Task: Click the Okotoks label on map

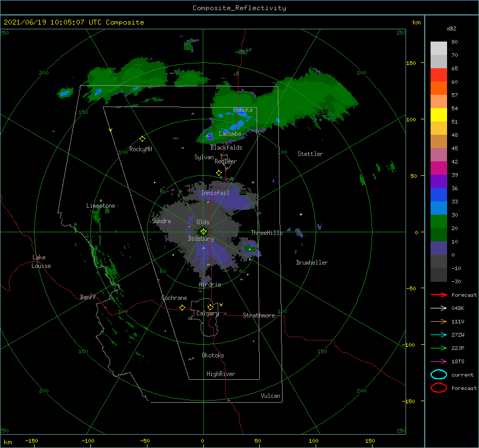Action: pyautogui.click(x=213, y=355)
